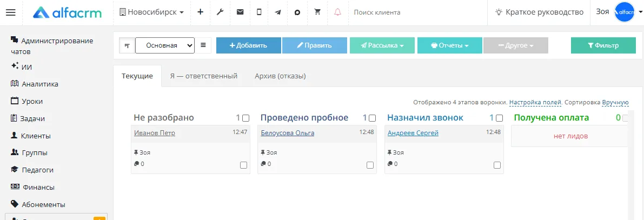
Task: Click the Добавить button
Action: [249, 45]
